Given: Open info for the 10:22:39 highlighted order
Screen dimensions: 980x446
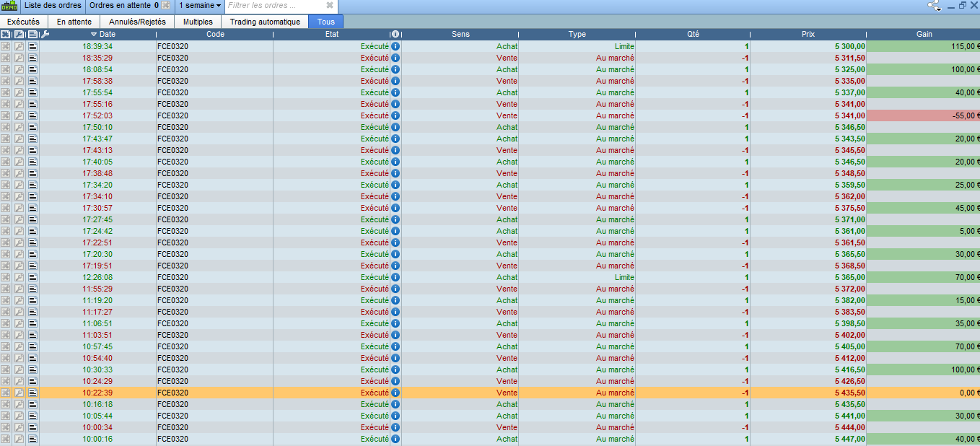Looking at the screenshot, I should (395, 393).
